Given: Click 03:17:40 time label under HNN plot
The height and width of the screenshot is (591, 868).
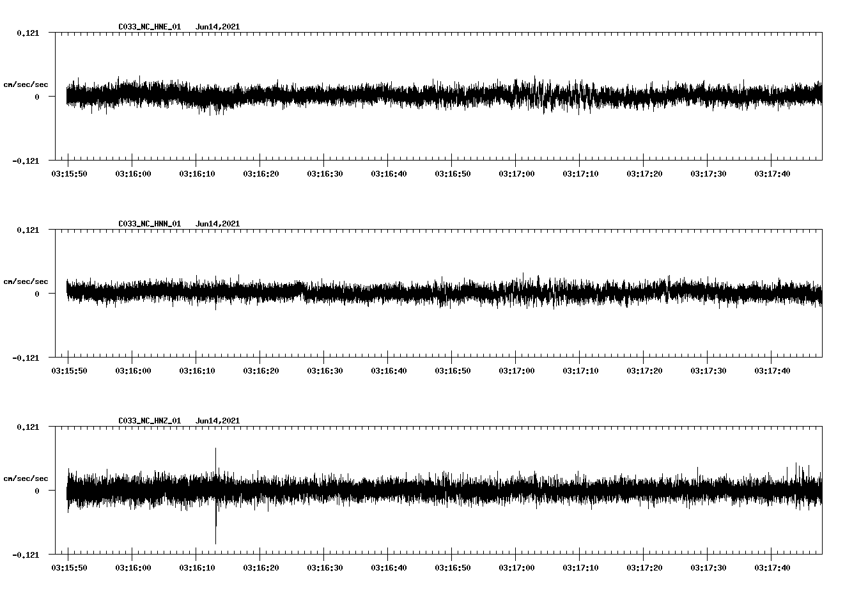Looking at the screenshot, I should click(x=772, y=370).
